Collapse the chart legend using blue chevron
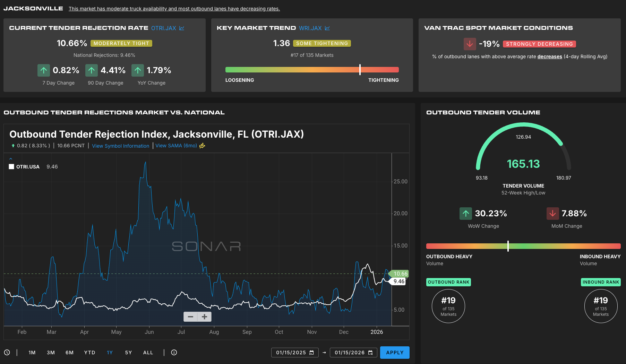The image size is (626, 364). [11, 159]
